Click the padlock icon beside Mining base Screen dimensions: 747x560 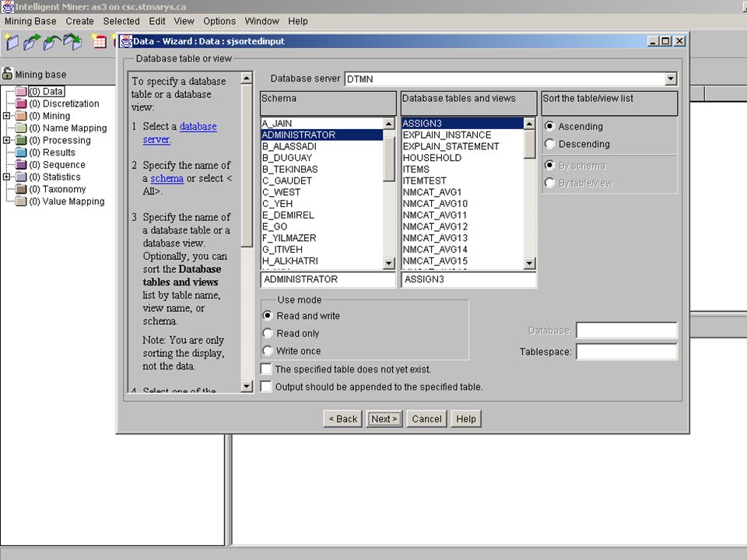click(x=7, y=73)
